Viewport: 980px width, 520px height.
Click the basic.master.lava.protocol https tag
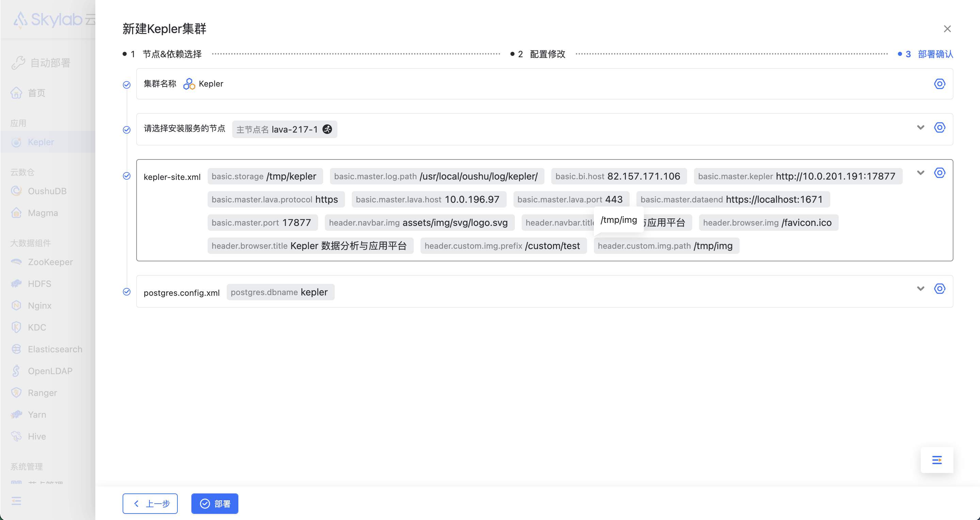pyautogui.click(x=276, y=199)
